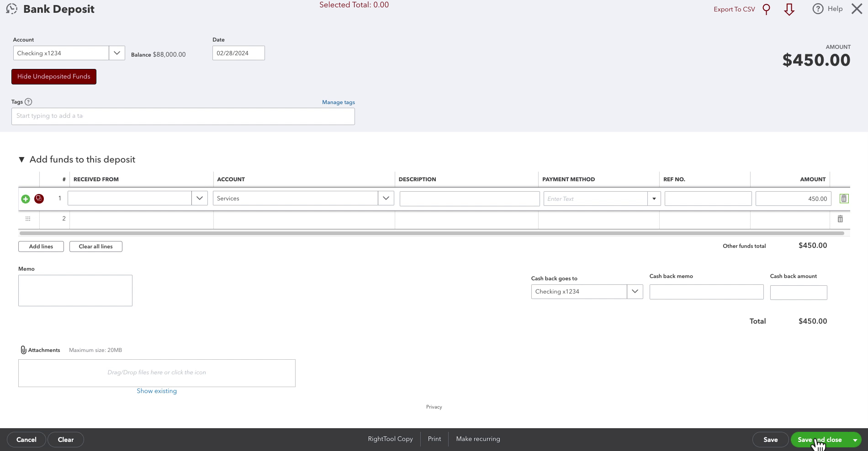Click the search pin icon beside Export To CSV

pos(767,9)
